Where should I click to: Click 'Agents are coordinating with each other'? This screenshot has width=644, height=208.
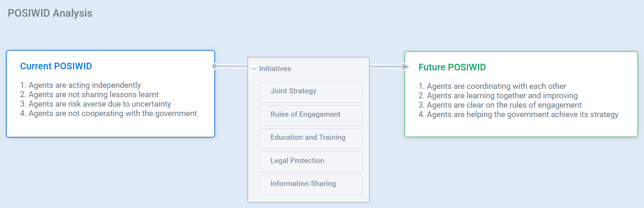point(492,86)
